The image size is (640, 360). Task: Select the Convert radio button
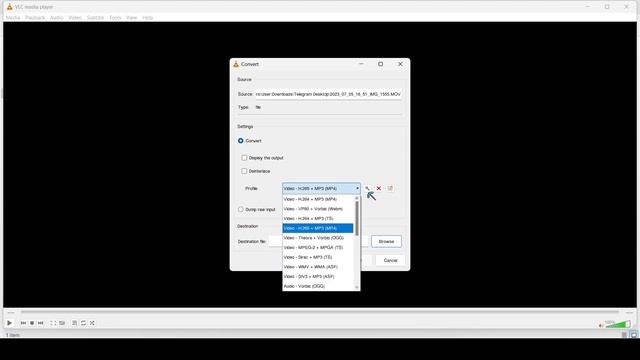[x=241, y=141]
